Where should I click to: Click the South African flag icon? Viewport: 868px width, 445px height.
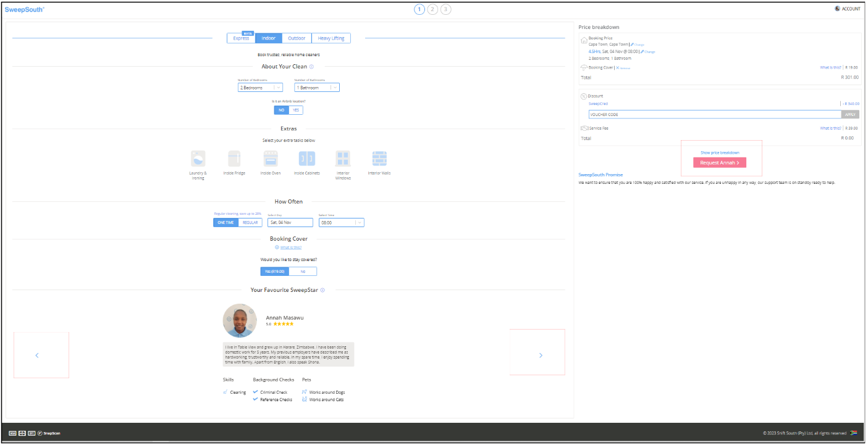(854, 433)
